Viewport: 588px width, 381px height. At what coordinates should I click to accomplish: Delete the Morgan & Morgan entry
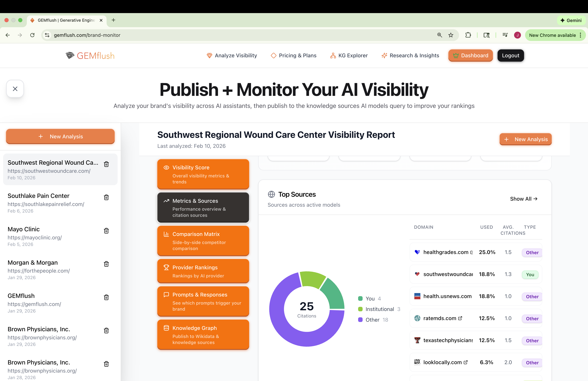[106, 264]
